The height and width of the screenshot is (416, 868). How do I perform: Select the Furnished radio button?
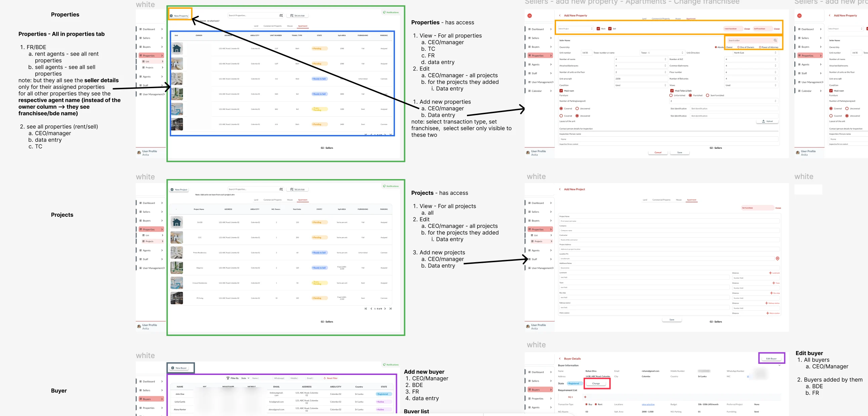(691, 96)
